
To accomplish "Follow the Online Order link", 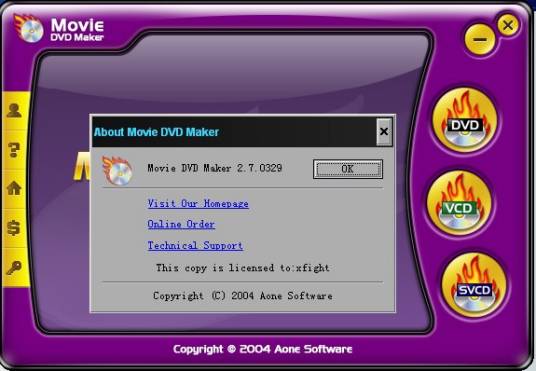I will pos(181,224).
